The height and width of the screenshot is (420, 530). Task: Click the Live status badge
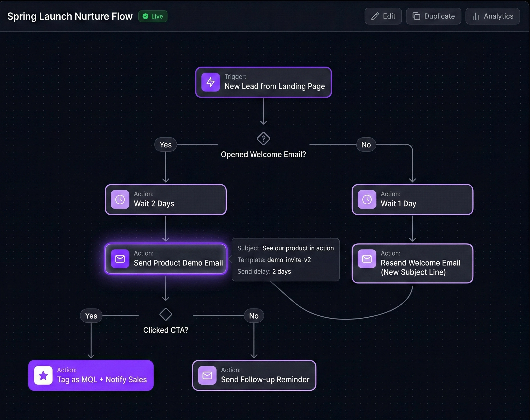[x=153, y=16]
